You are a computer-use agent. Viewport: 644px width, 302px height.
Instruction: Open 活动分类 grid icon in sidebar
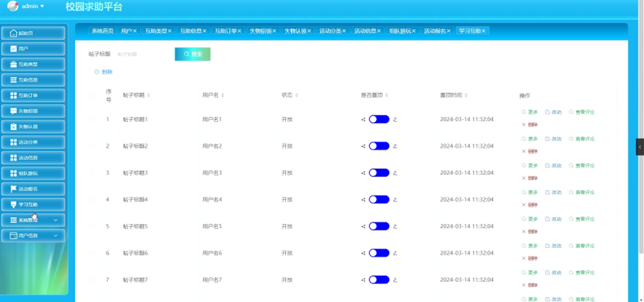tap(13, 142)
